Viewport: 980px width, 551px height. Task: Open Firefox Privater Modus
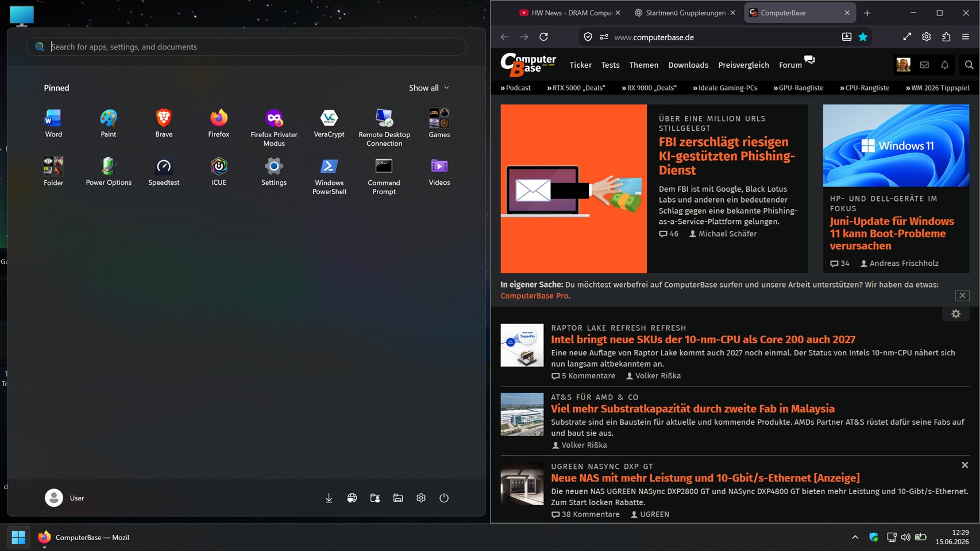274,127
